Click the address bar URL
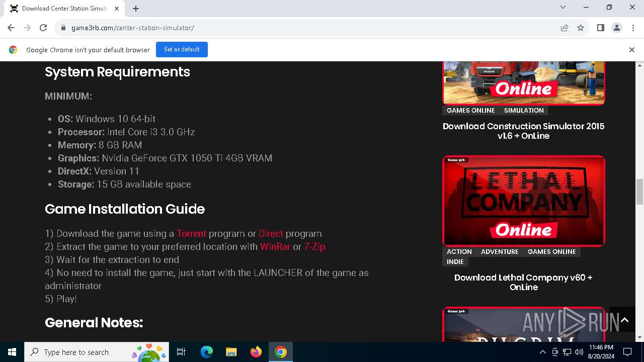This screenshot has width=644, height=362. [133, 28]
